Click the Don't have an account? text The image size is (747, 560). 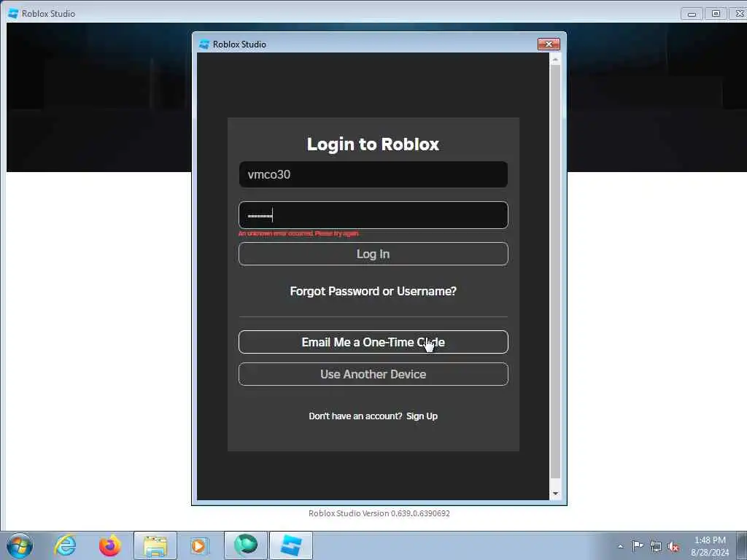(355, 416)
